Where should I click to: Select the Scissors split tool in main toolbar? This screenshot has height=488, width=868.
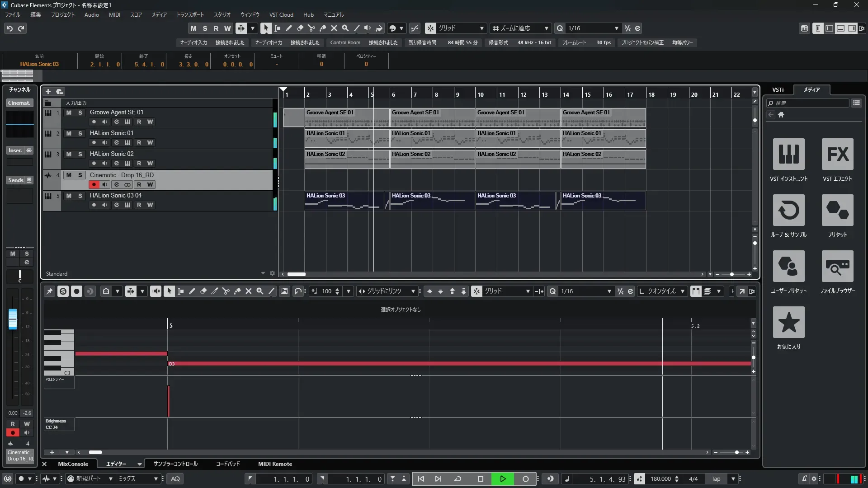(x=311, y=28)
